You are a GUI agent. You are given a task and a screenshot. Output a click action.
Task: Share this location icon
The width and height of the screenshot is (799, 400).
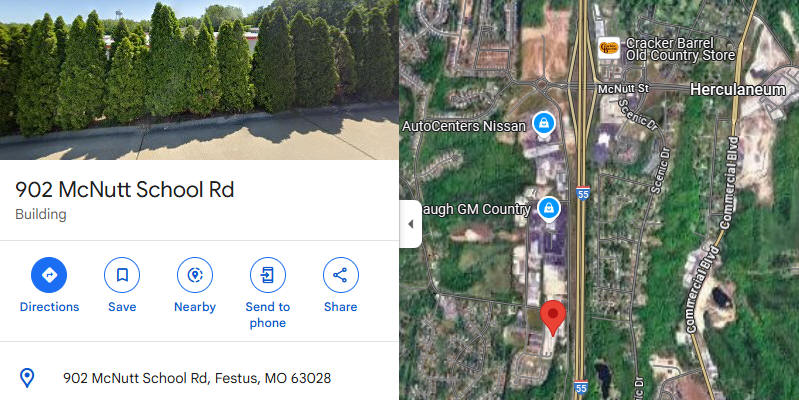(340, 275)
